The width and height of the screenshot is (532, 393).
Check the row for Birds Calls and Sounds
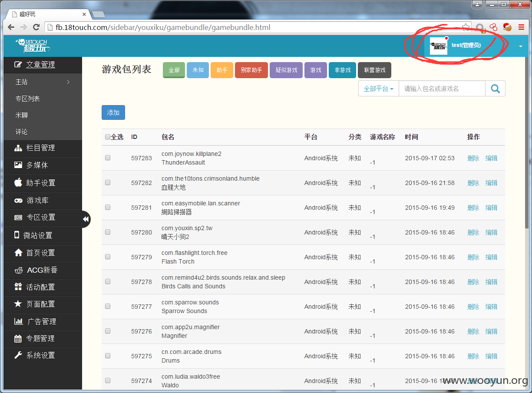pyautogui.click(x=108, y=281)
